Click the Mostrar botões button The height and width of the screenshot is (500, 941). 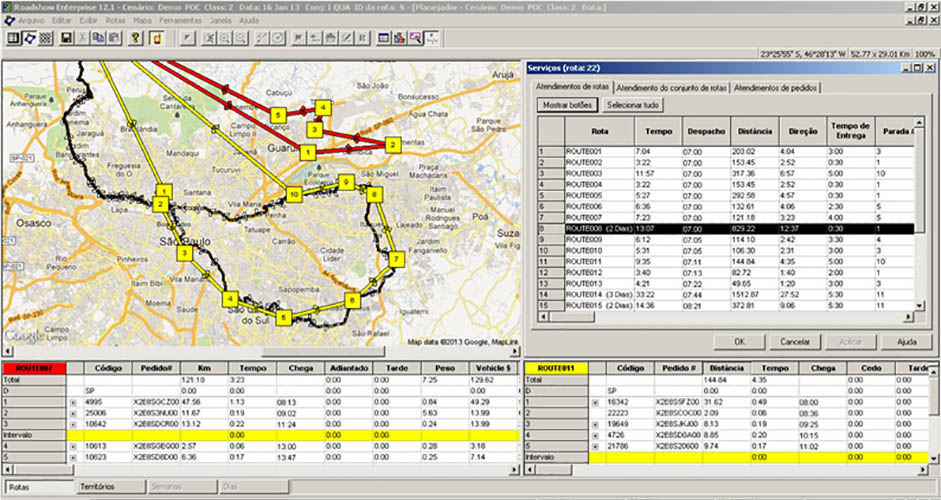[567, 105]
